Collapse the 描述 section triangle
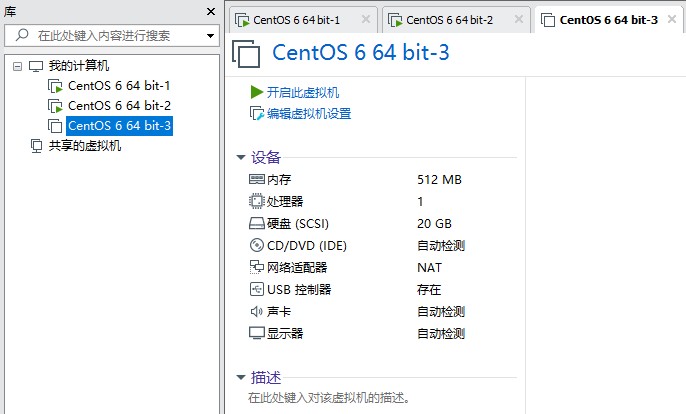Image resolution: width=686 pixels, height=414 pixels. (x=241, y=377)
